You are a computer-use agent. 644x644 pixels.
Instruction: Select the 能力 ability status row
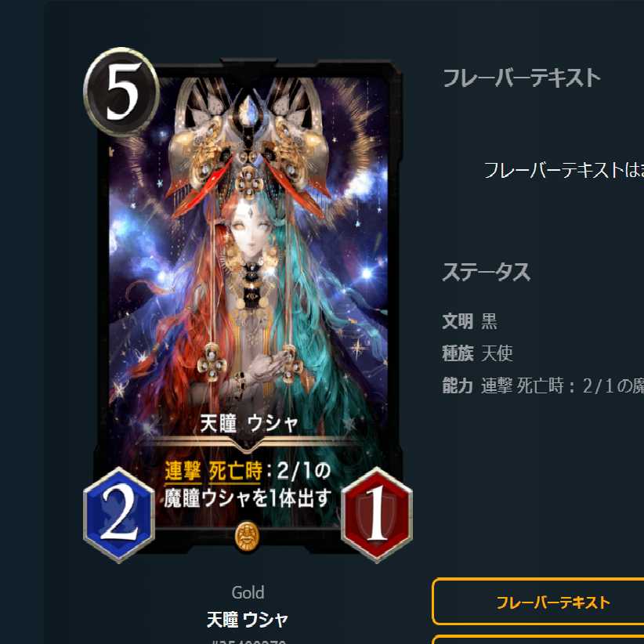click(x=543, y=386)
